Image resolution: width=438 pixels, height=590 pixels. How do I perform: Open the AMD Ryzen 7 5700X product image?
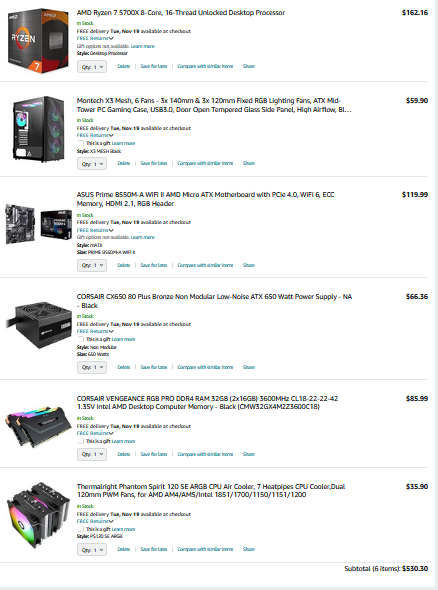click(x=38, y=40)
